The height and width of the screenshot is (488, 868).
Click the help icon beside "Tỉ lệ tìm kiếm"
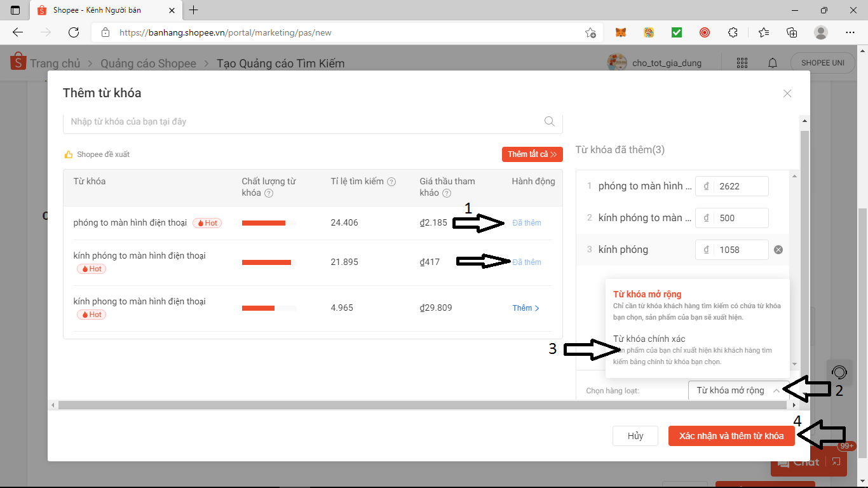point(391,181)
